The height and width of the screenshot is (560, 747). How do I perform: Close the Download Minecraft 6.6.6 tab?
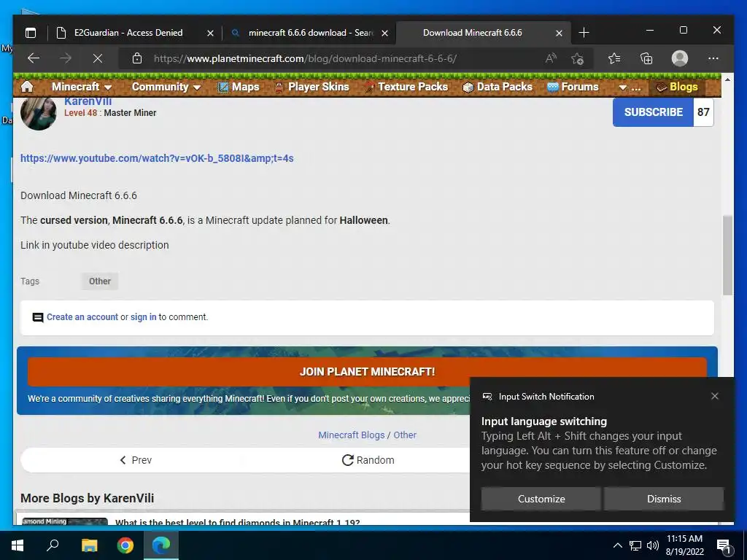560,33
